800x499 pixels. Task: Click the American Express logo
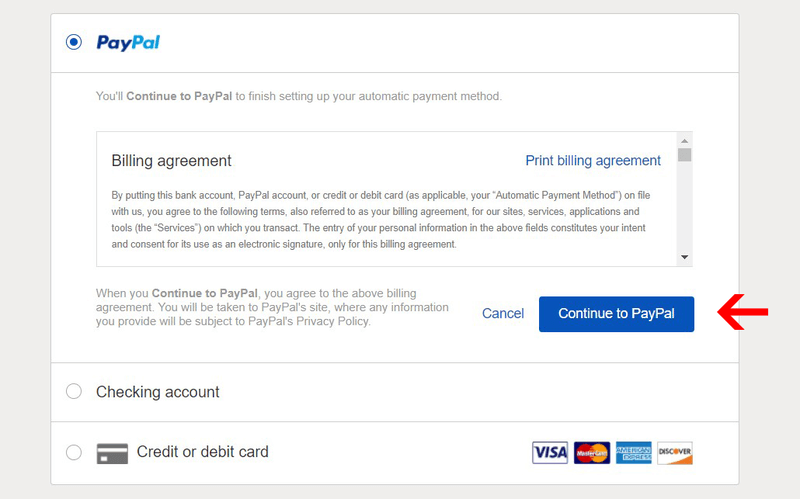coord(634,453)
